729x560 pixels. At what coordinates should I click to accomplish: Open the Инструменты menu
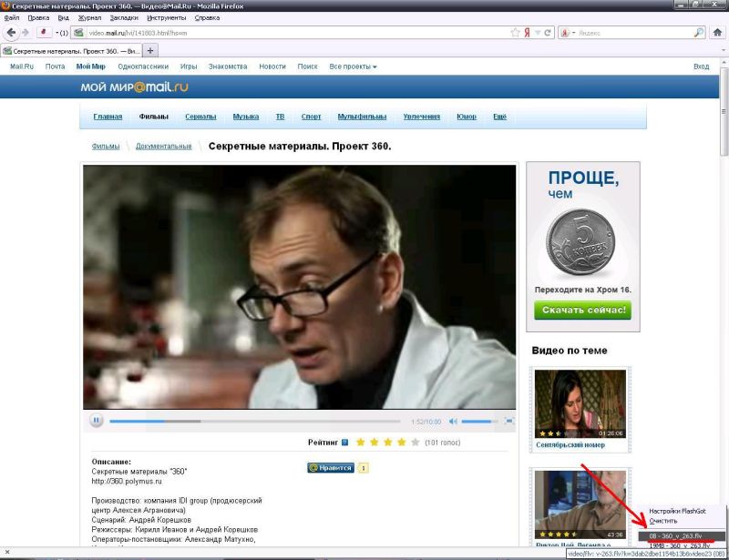[x=167, y=17]
